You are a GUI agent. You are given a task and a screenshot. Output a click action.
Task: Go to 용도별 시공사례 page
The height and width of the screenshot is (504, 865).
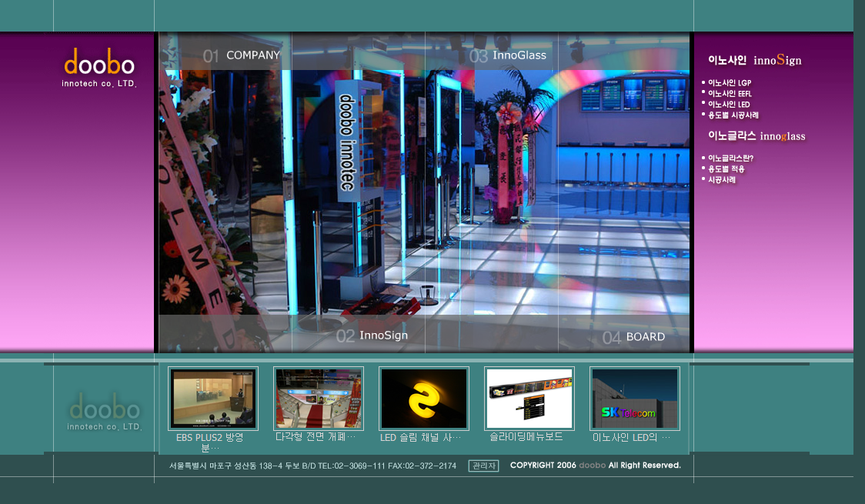pos(733,115)
